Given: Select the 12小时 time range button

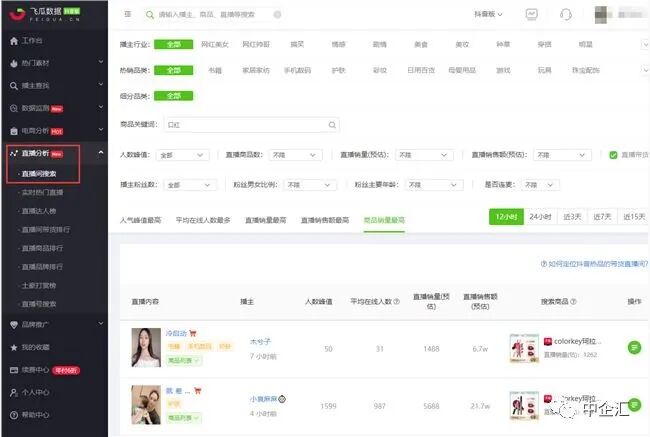Looking at the screenshot, I should (506, 216).
